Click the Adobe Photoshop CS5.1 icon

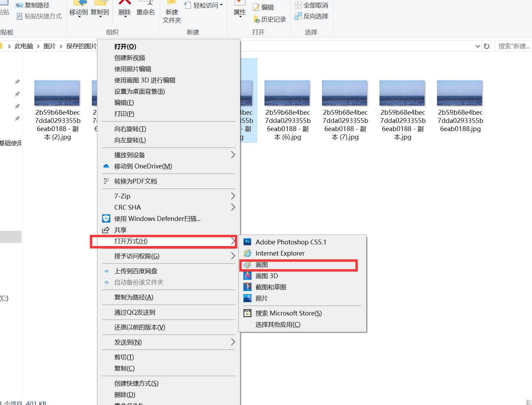247,242
